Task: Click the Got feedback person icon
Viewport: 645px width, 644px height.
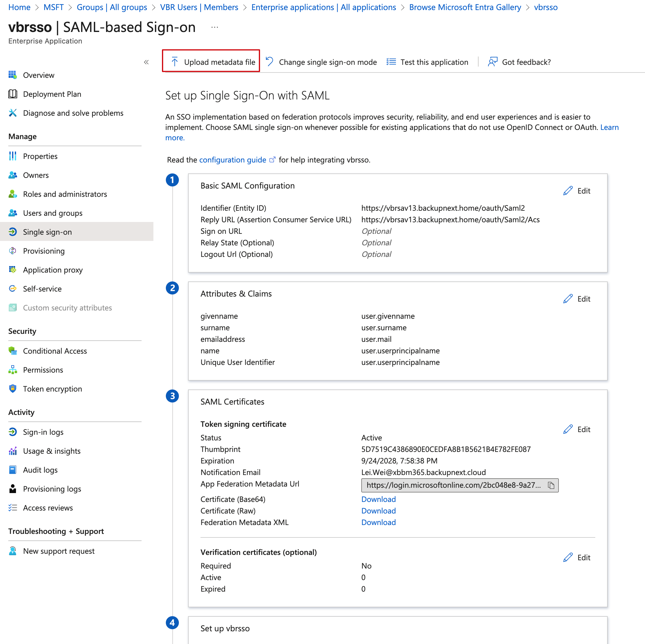Action: (492, 62)
